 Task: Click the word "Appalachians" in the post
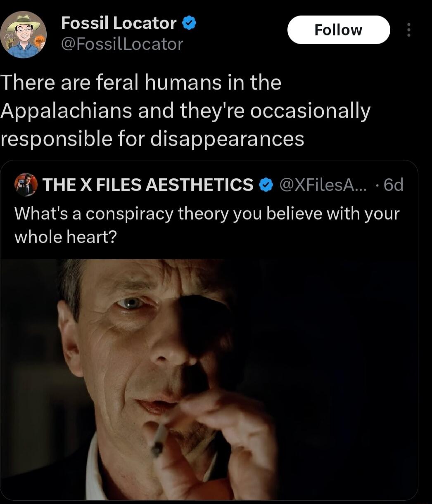coord(66,111)
